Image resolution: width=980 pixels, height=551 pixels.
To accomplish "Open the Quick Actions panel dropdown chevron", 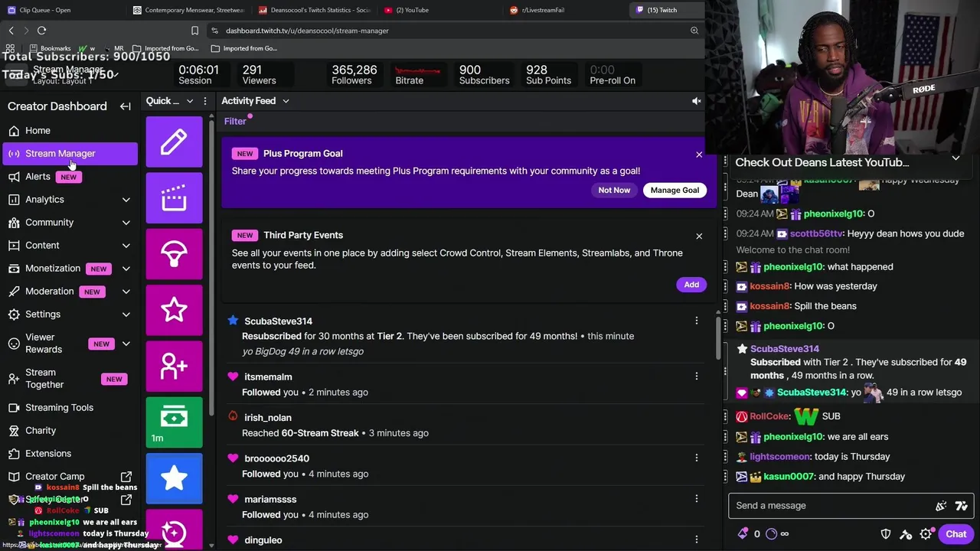I will pyautogui.click(x=189, y=101).
